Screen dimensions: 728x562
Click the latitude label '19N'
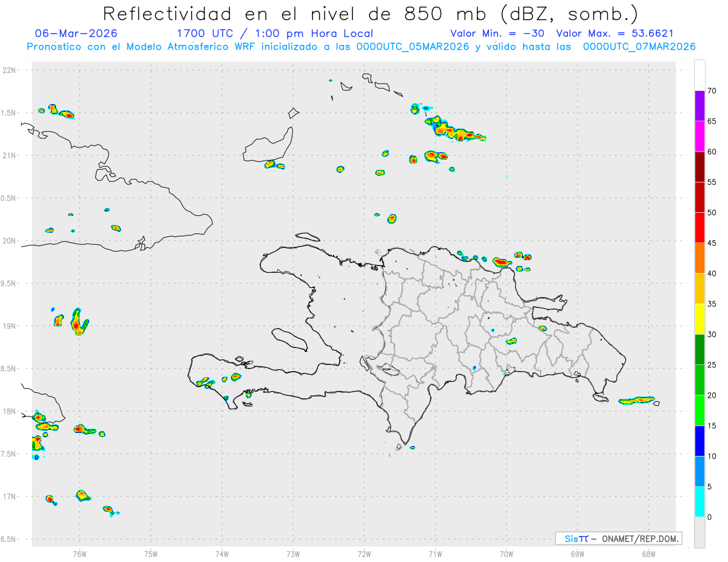[x=10, y=326]
